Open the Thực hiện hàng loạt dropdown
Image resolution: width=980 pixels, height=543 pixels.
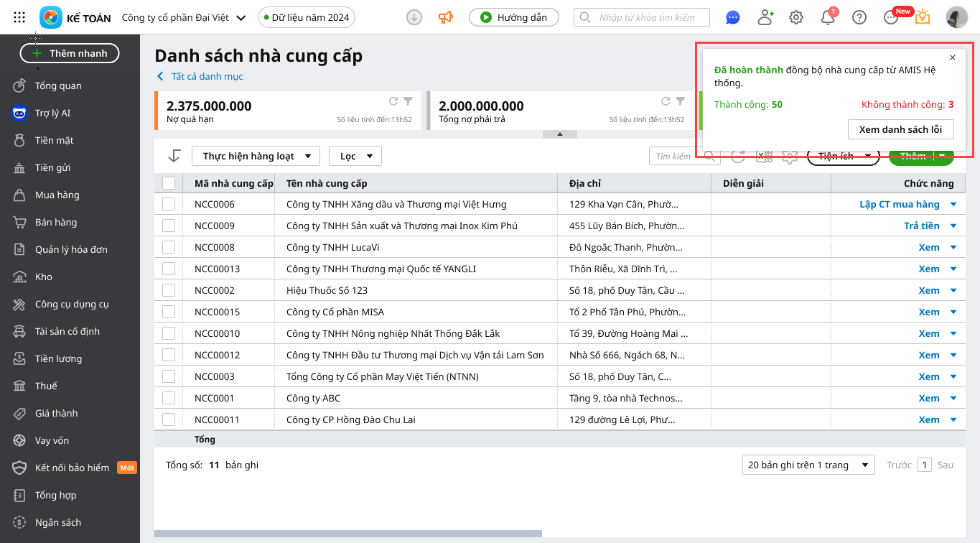(x=256, y=156)
